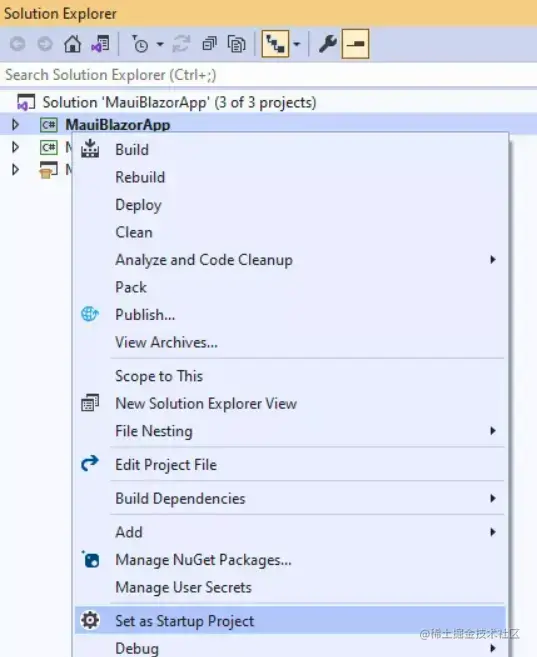Select the Solution 'MauiBlazorApp' root node
Image resolution: width=537 pixels, height=657 pixels.
[179, 102]
